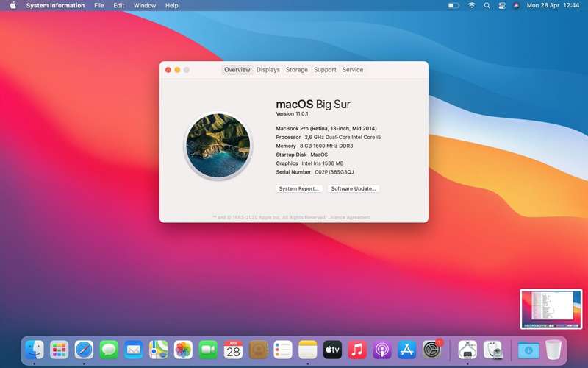Go to the Service tab
588x368 pixels.
coord(353,70)
